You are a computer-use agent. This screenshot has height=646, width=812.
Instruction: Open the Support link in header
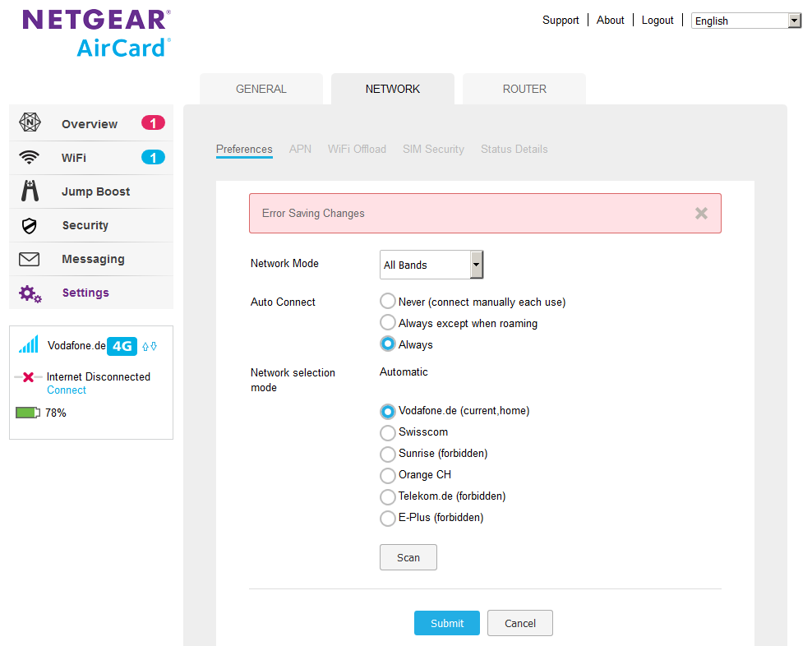(x=561, y=21)
